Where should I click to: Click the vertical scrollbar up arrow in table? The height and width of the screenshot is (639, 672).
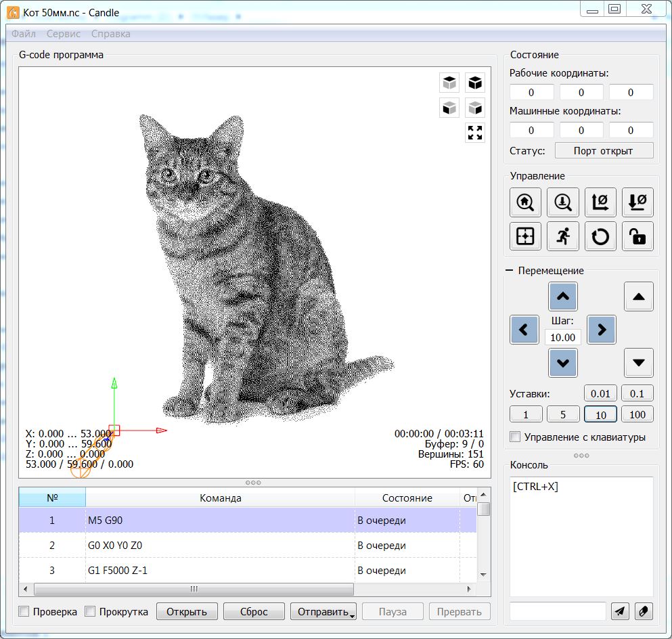[483, 495]
